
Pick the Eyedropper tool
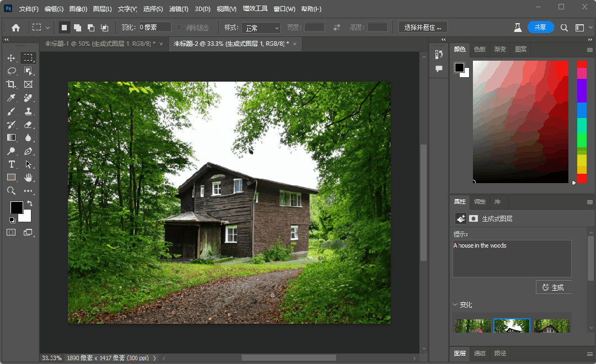pos(11,98)
